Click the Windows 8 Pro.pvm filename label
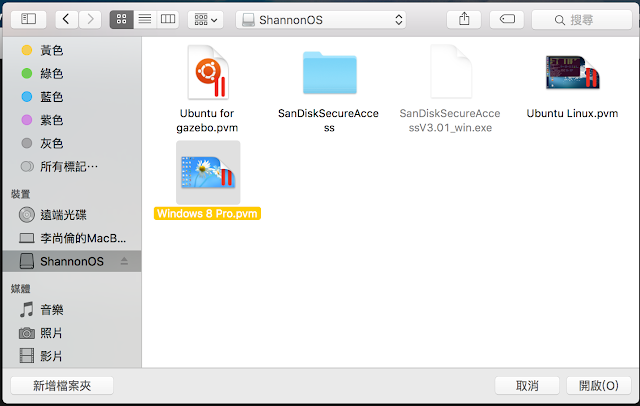640x406 pixels. tap(207, 214)
